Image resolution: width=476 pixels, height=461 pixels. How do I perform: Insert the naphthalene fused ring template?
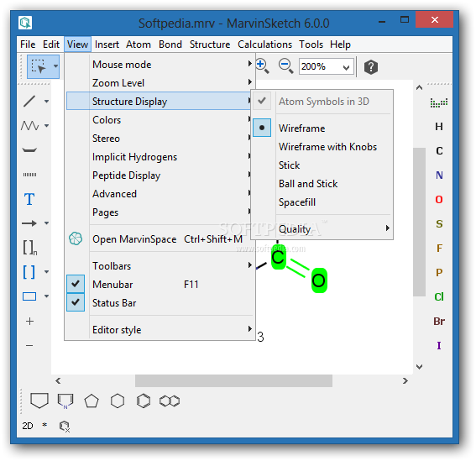click(170, 401)
